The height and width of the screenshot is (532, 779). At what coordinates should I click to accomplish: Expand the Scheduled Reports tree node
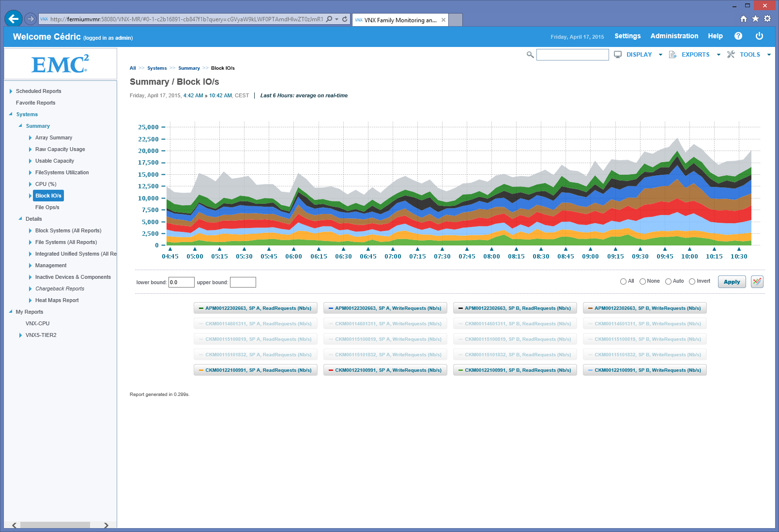(11, 91)
